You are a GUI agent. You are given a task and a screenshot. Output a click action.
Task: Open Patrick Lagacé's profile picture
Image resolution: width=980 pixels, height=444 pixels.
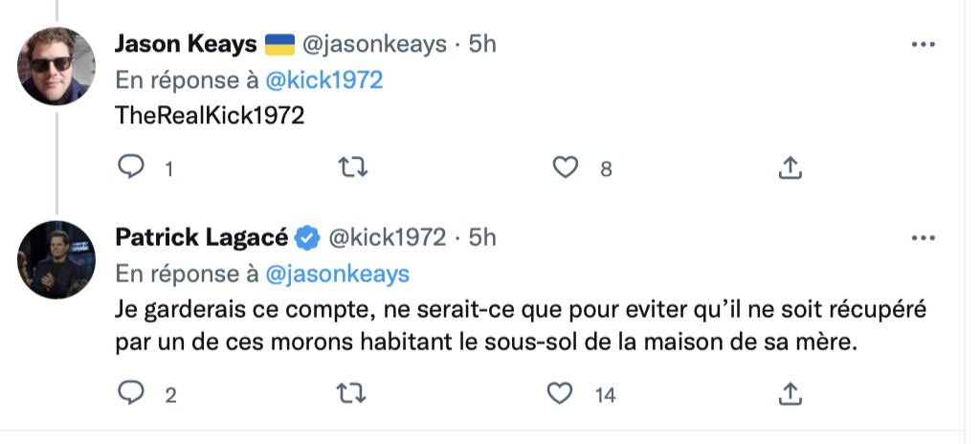[56, 259]
